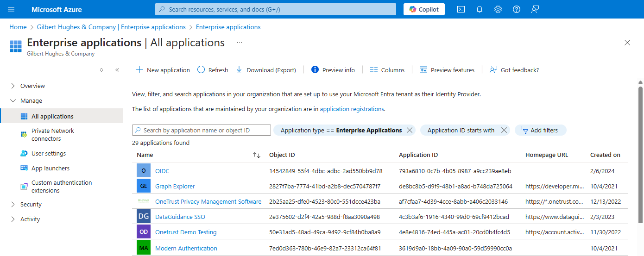Screen dimensions: 644x256
Task: Click the search by application name field
Action: point(202,131)
